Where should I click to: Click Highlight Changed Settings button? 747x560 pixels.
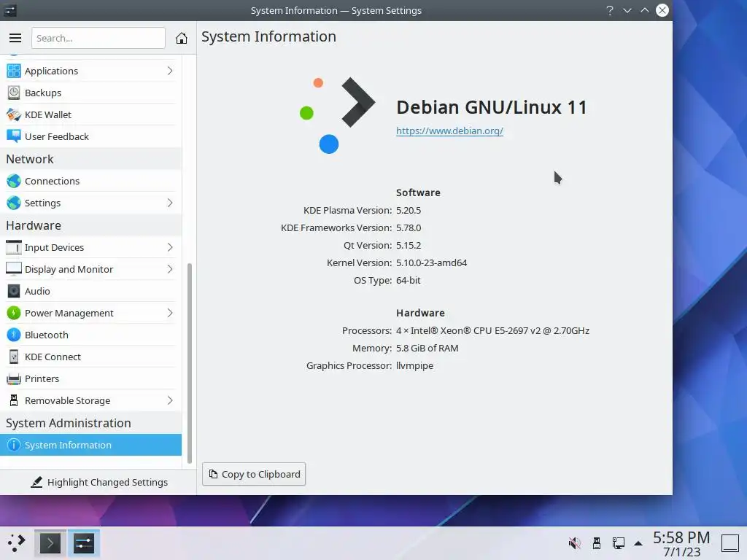pos(99,483)
